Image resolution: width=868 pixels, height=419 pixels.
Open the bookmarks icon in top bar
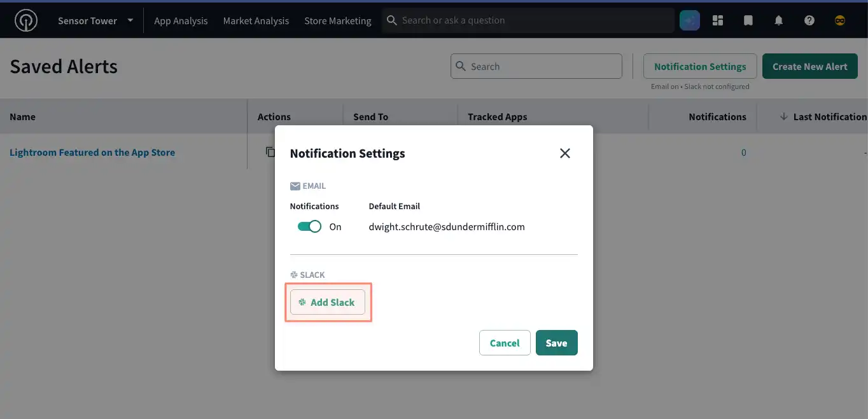(748, 20)
